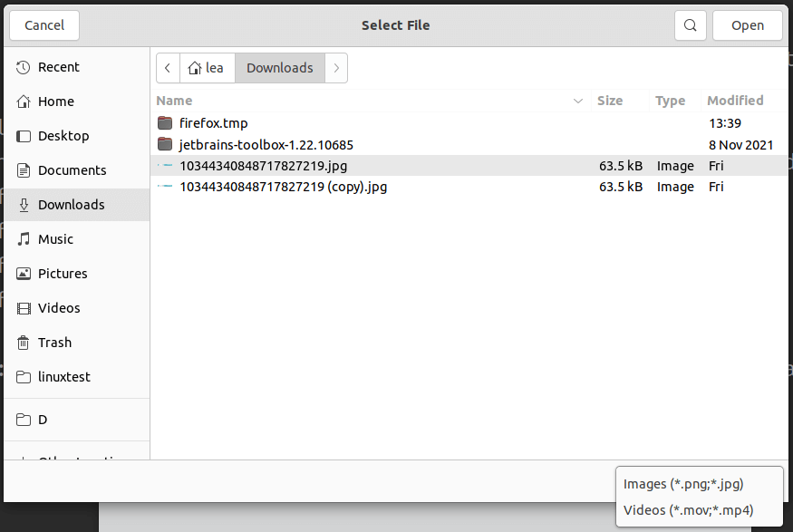Click the firefox.tmp folder icon
The width and height of the screenshot is (793, 532).
[164, 123]
